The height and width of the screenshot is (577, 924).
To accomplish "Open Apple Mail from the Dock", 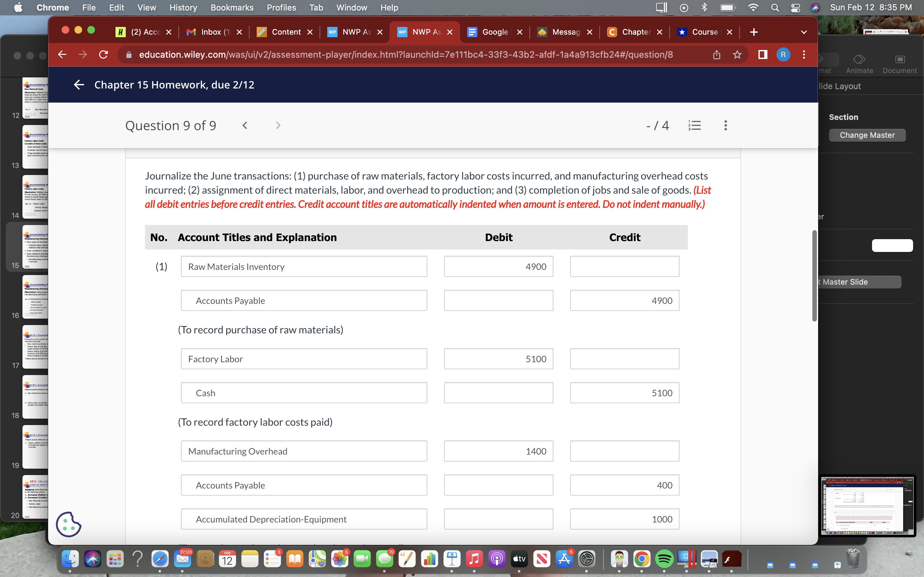I will 183,559.
